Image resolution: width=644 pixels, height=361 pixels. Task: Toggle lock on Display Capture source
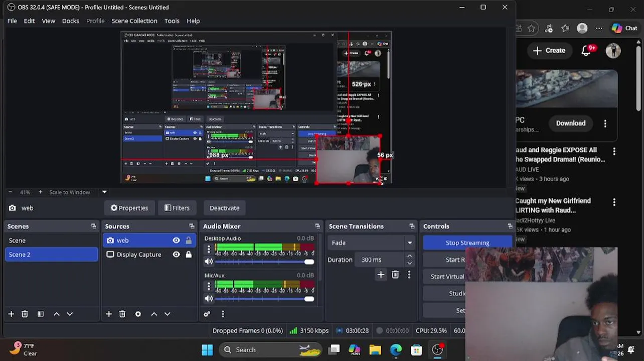189,255
